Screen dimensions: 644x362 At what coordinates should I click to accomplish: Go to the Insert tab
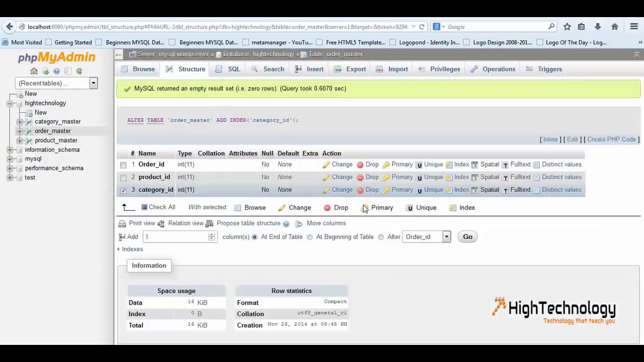coord(309,69)
